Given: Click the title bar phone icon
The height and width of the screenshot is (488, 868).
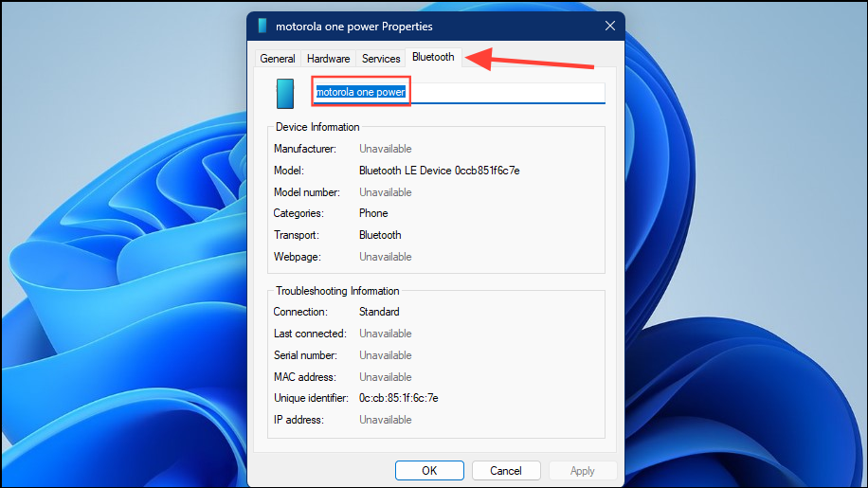Looking at the screenshot, I should point(262,26).
